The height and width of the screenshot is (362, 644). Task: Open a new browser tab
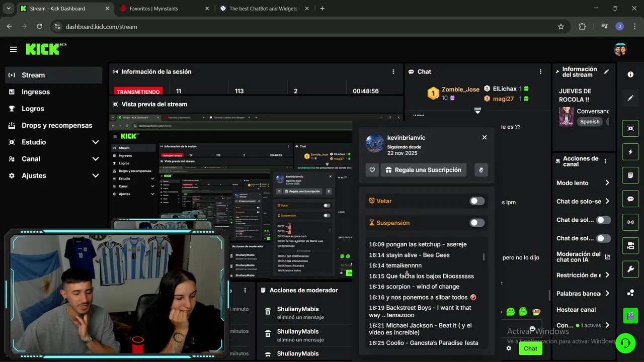point(322,9)
